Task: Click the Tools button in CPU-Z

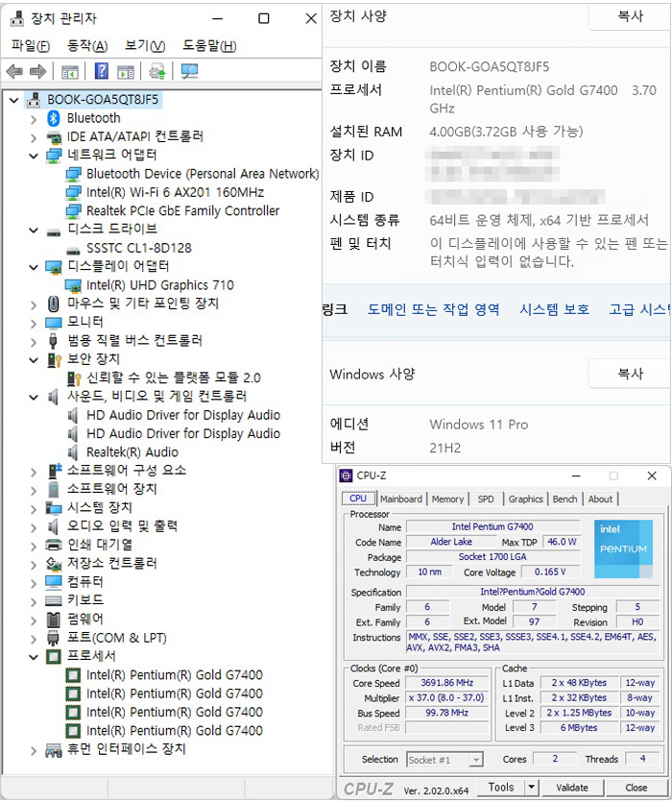Action: click(501, 787)
